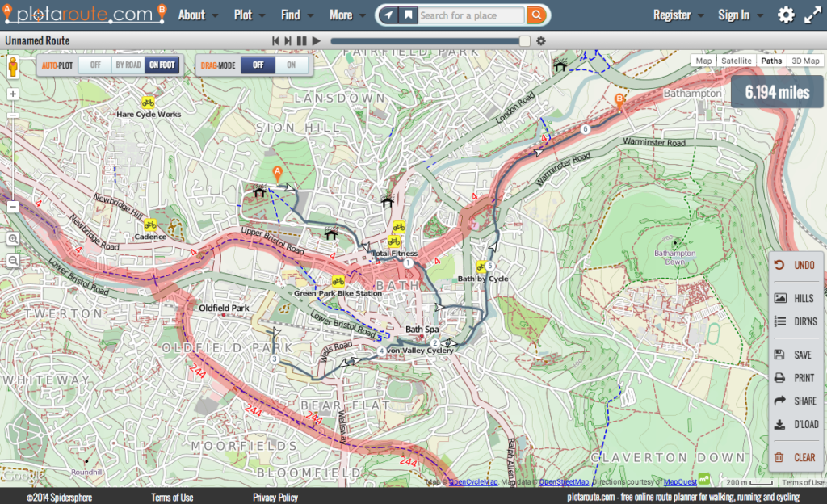
Task: Click waypoint 3 on the route
Action: pos(275,359)
